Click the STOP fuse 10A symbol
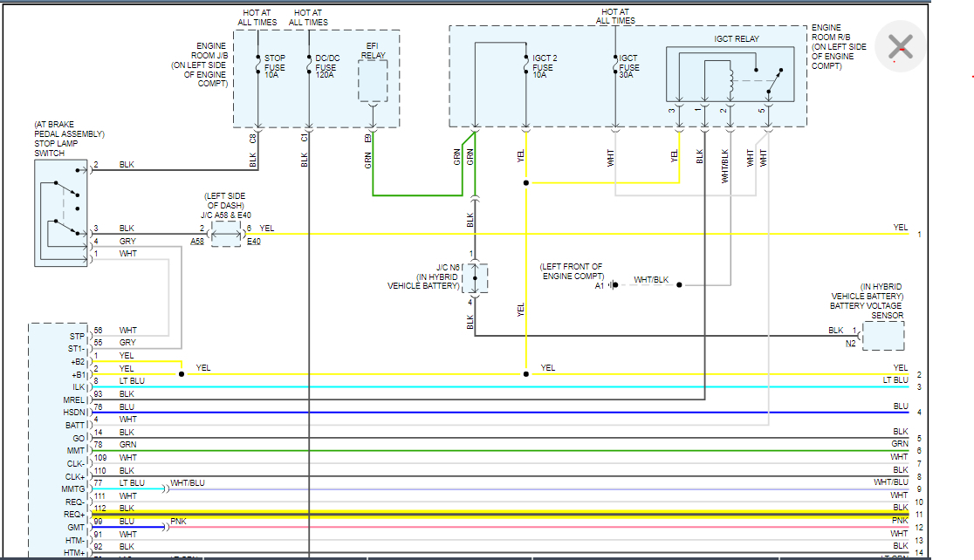Screen dimensions: 974x560 pyautogui.click(x=258, y=64)
